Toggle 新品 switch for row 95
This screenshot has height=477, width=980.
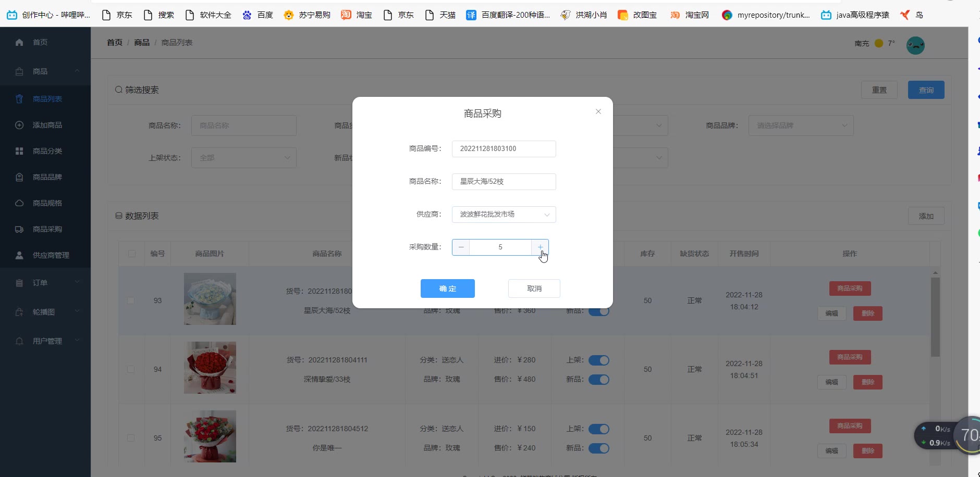click(x=599, y=448)
